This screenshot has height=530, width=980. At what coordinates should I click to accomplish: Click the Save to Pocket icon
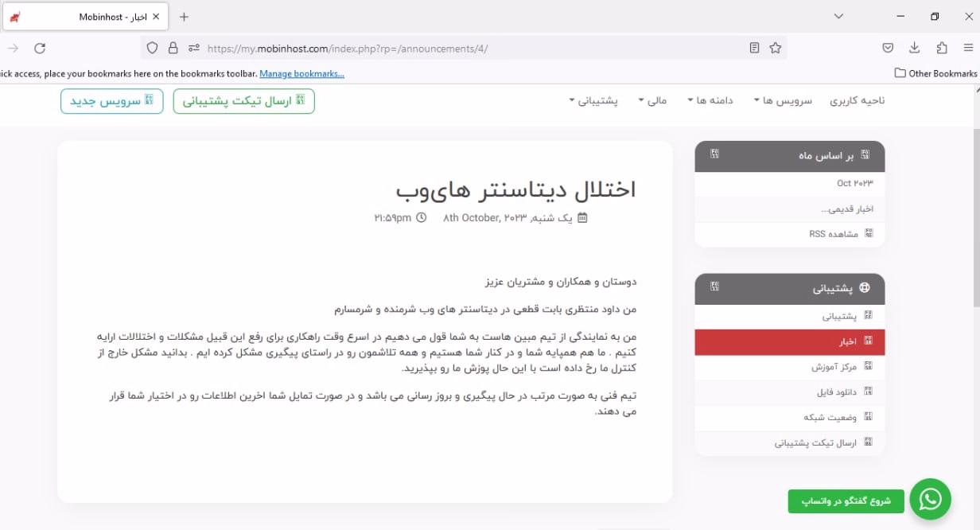click(888, 49)
